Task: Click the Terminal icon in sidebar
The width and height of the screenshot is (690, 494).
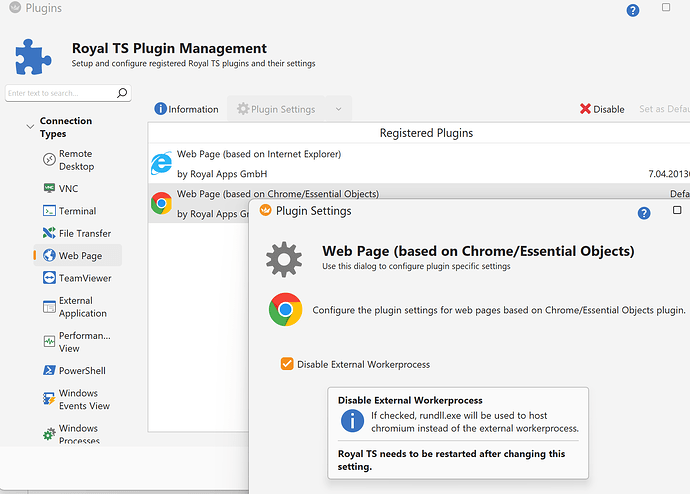Action: (49, 211)
